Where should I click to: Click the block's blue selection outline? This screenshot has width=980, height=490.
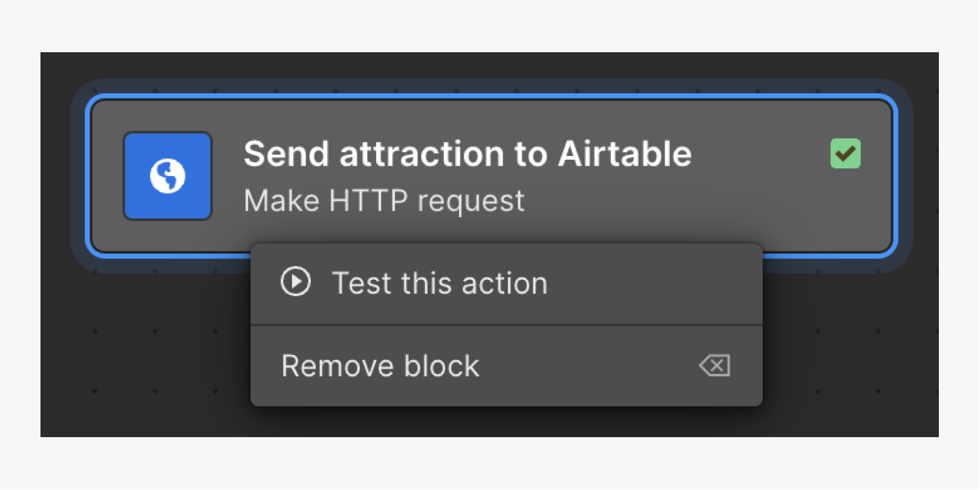coord(491,97)
